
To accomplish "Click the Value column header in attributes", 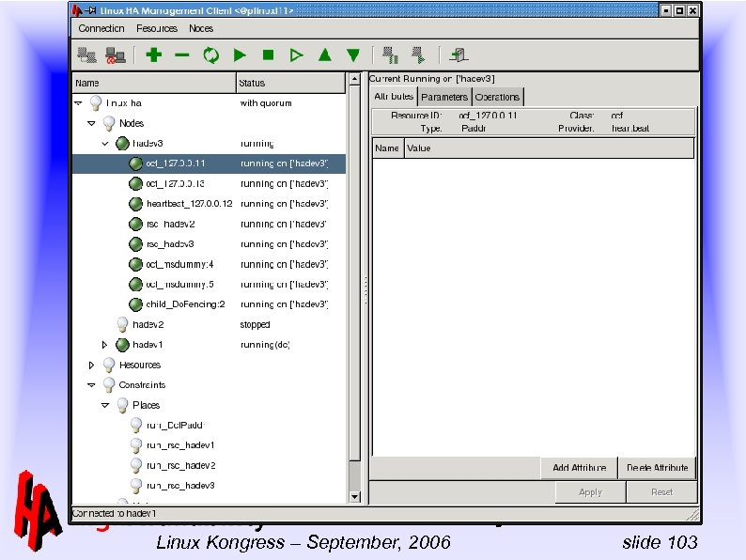I will click(549, 148).
